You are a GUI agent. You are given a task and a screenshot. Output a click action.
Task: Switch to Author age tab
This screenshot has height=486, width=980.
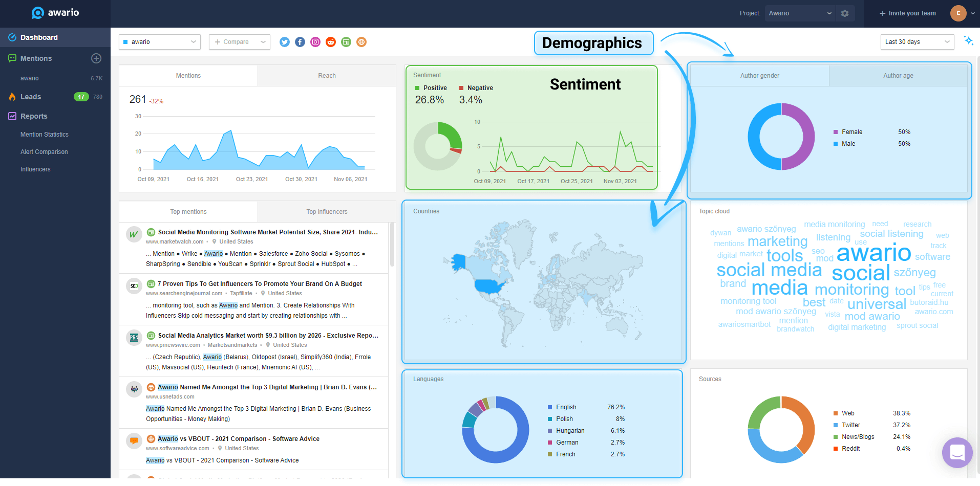point(898,76)
